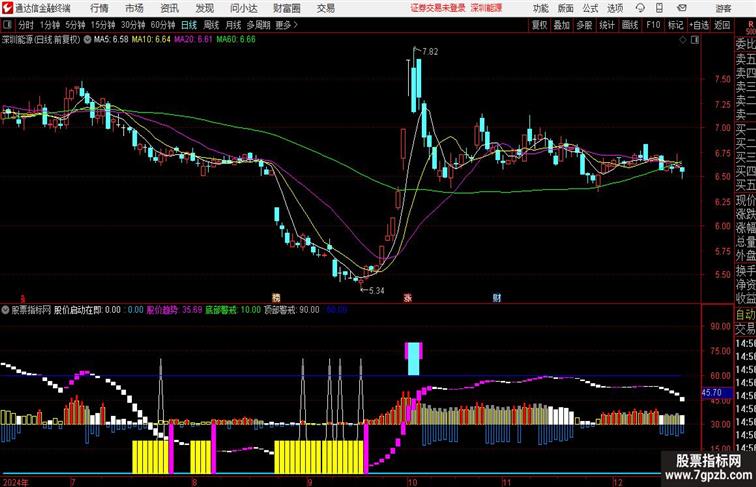Open the 发现 menu
756x487 pixels.
(x=204, y=8)
